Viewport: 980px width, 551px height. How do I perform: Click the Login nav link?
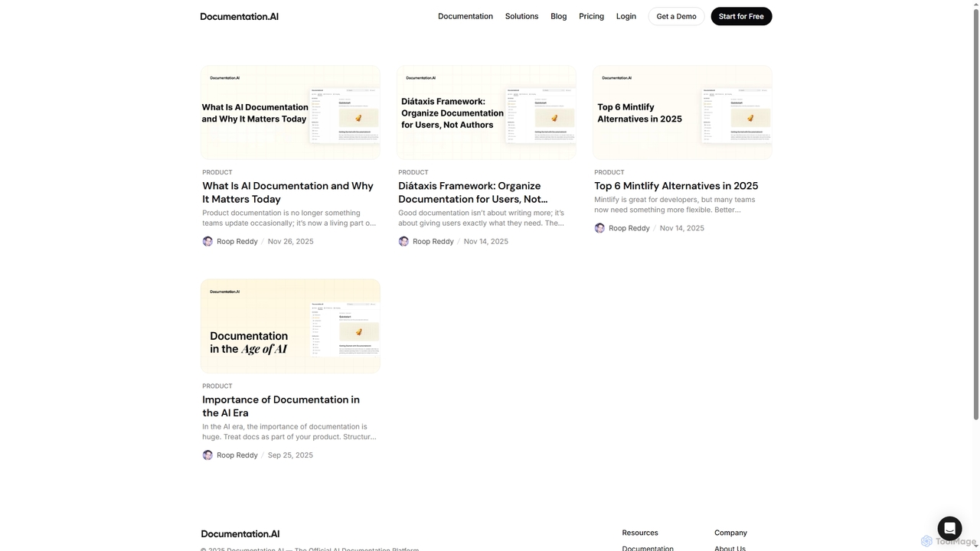626,16
